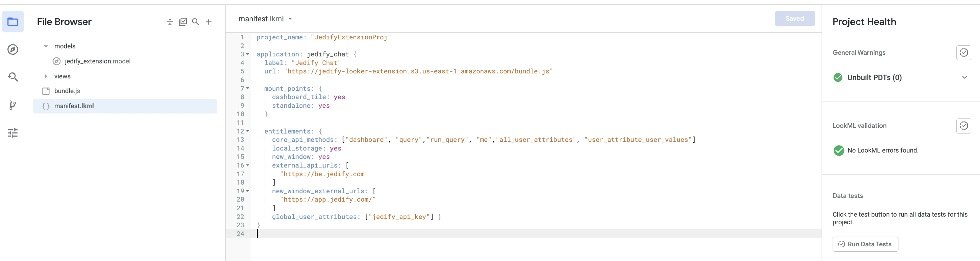Open the File Browser folder icon in sidebar

click(13, 22)
